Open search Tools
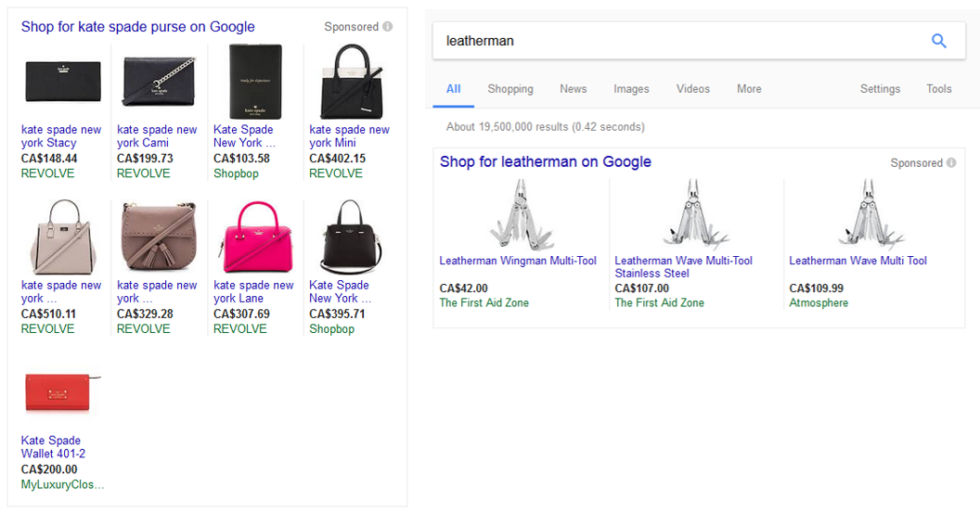This screenshot has width=980, height=513. pyautogui.click(x=939, y=89)
